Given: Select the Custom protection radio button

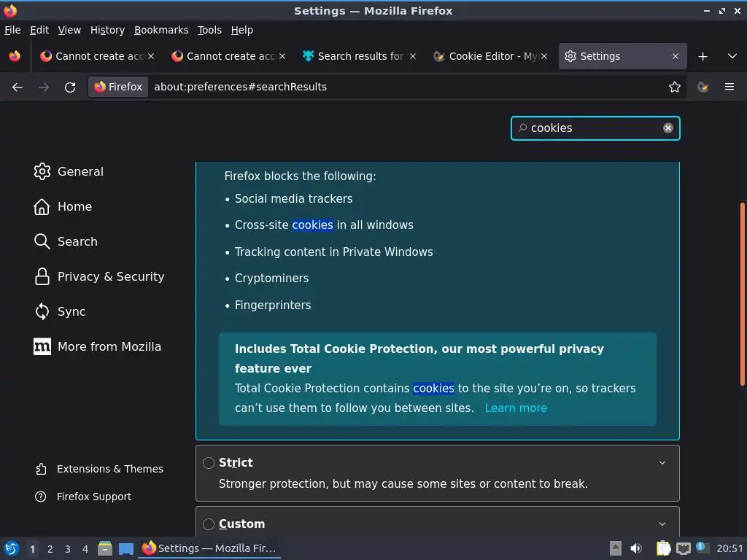Looking at the screenshot, I should point(208,524).
